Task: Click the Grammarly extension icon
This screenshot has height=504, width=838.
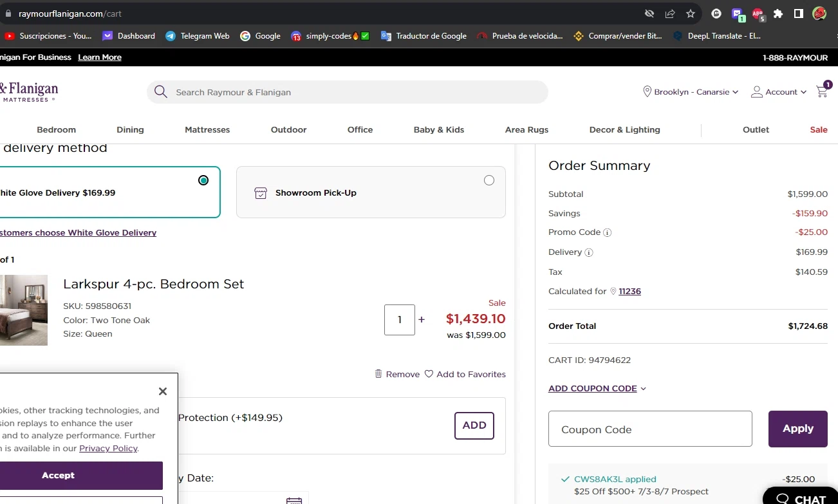Action: 716,14
